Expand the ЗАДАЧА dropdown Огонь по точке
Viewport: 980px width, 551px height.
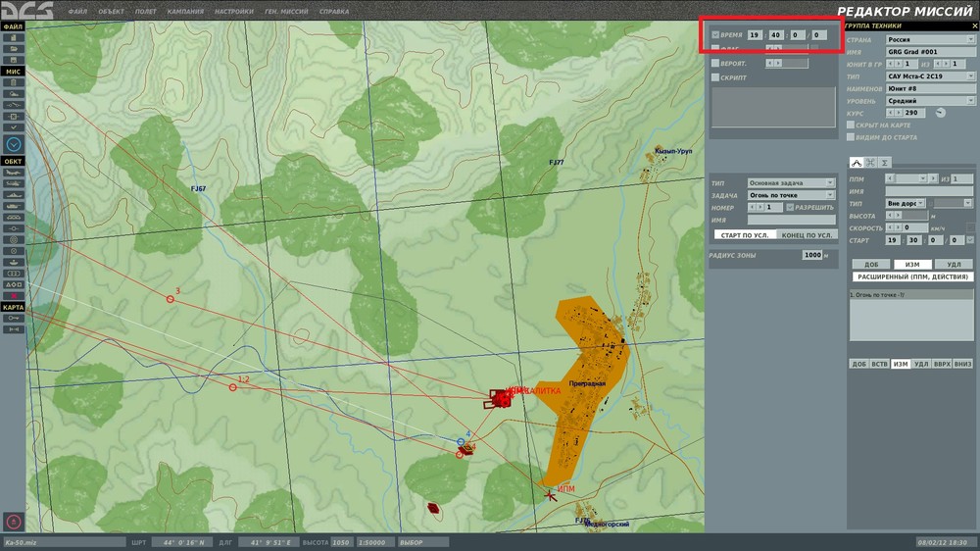[x=790, y=195]
